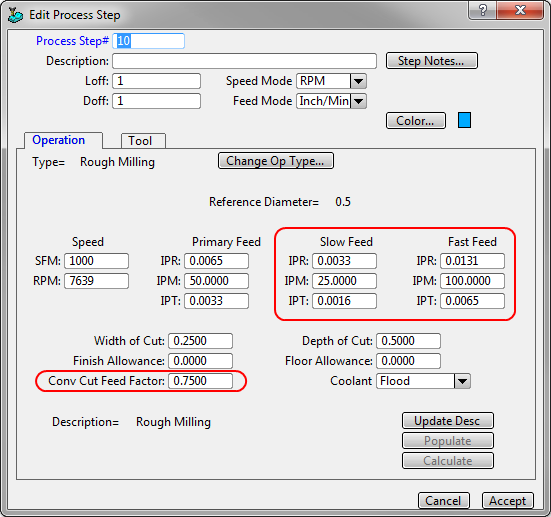This screenshot has width=551, height=517.
Task: Click the SFM speed field
Action: point(96,261)
